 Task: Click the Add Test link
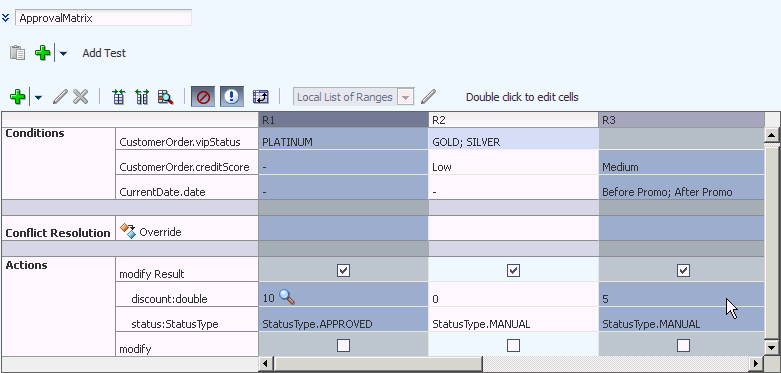coord(104,53)
